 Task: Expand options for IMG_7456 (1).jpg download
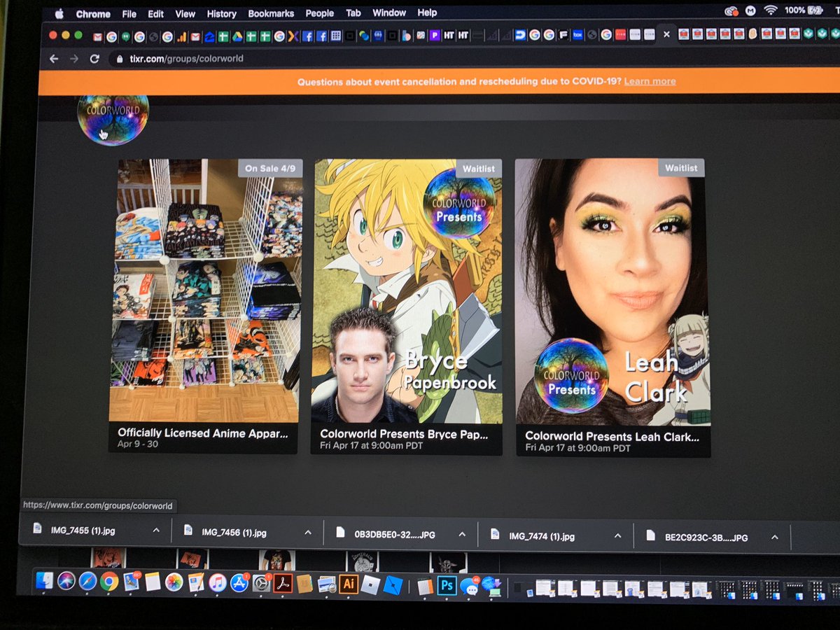308,533
